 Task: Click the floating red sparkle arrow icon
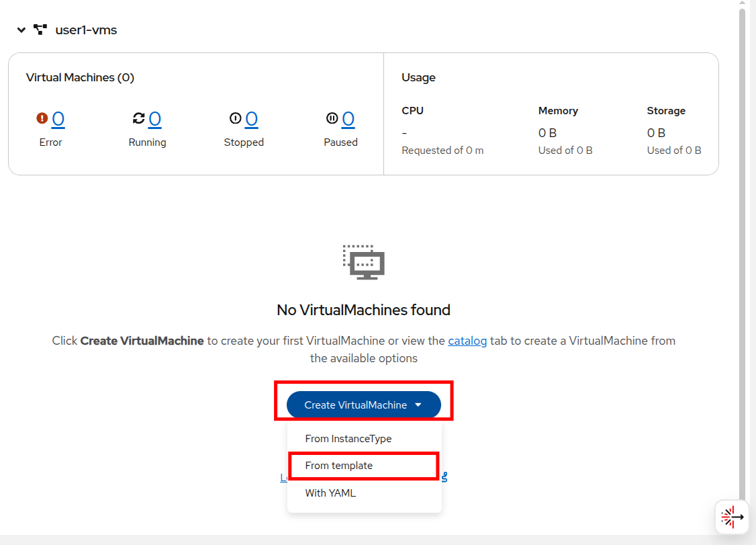(x=732, y=517)
